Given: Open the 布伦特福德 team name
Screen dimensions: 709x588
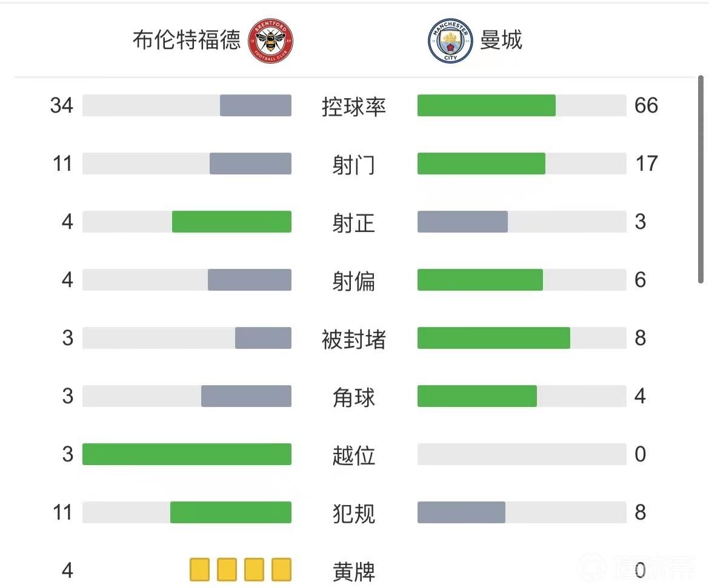Looking at the screenshot, I should 187,40.
